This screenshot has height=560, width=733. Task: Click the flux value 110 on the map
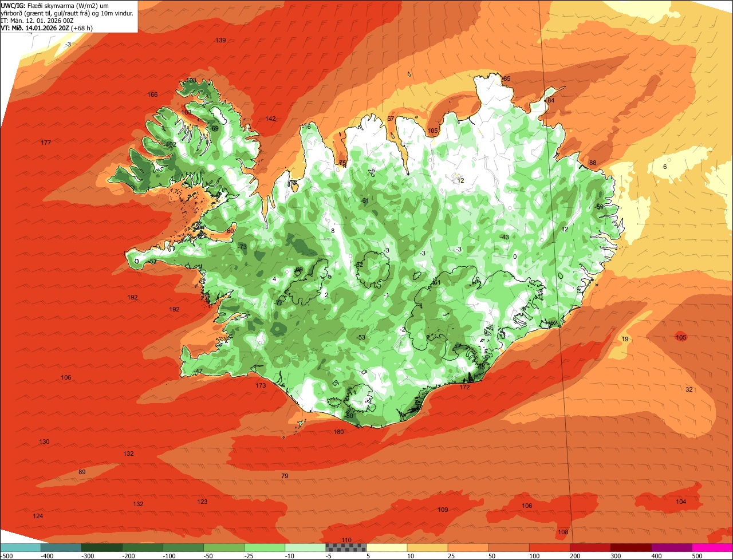[346, 540]
